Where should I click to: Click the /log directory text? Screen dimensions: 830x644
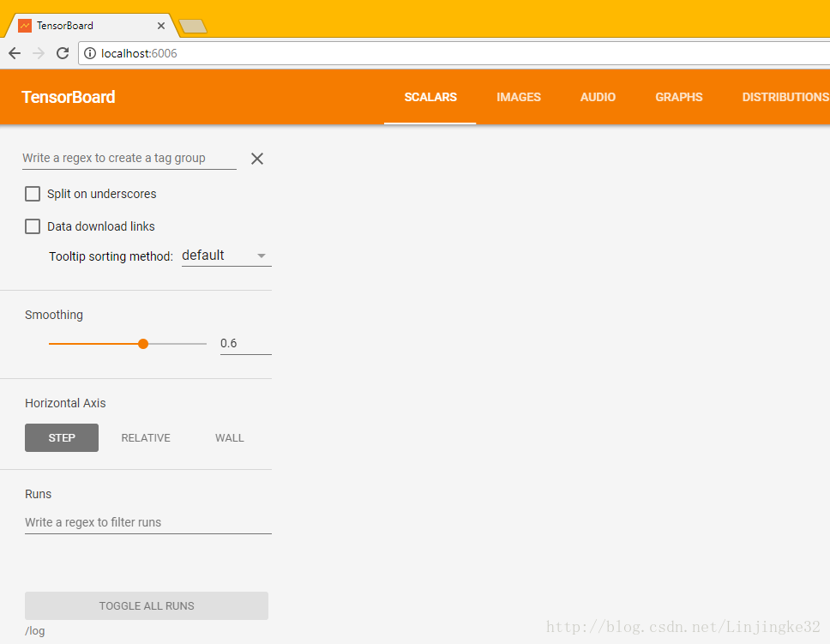click(35, 631)
